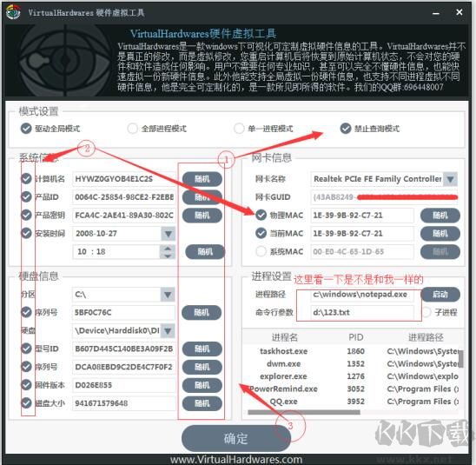Toggle the 型号ID checkbox
The width and height of the screenshot is (476, 465).
pyautogui.click(x=26, y=349)
